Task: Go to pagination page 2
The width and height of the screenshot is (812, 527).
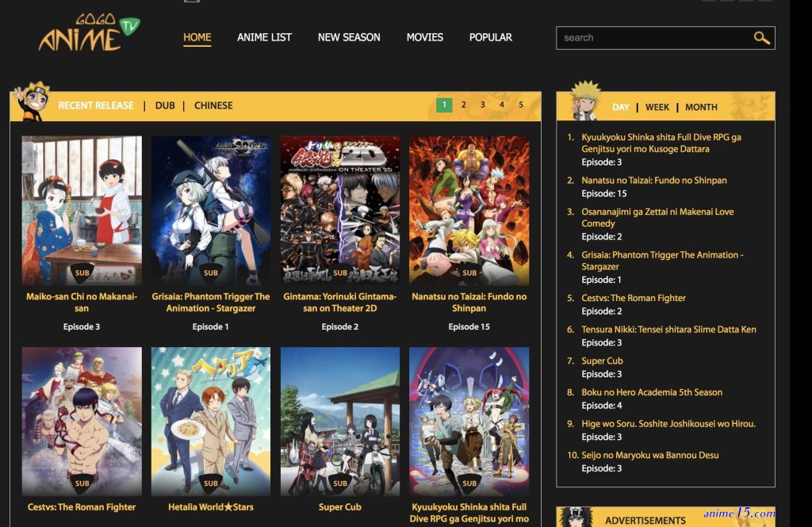Action: [x=463, y=105]
